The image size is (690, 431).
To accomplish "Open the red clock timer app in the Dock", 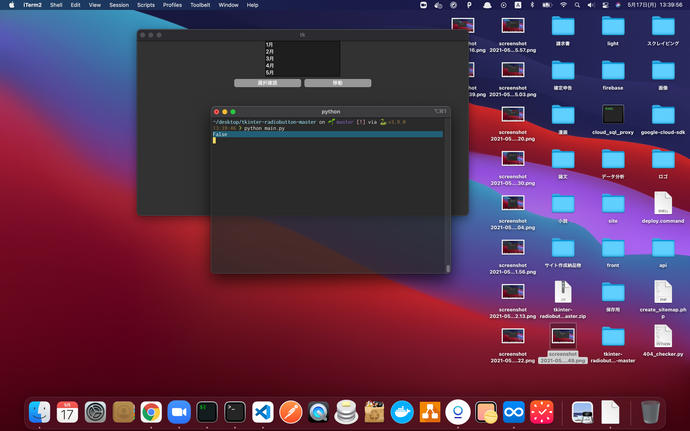I will tap(542, 413).
